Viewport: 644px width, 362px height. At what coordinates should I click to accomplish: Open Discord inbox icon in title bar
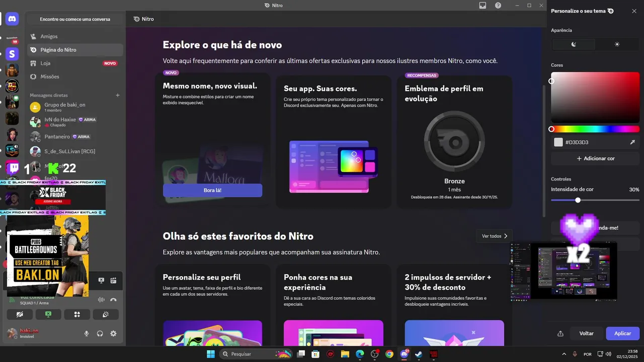482,5
